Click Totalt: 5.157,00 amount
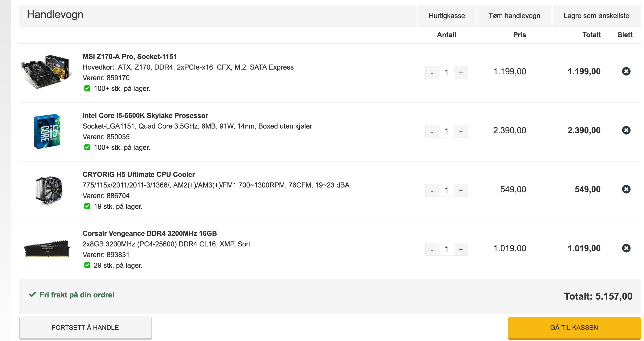The width and height of the screenshot is (644, 341). pos(598,296)
